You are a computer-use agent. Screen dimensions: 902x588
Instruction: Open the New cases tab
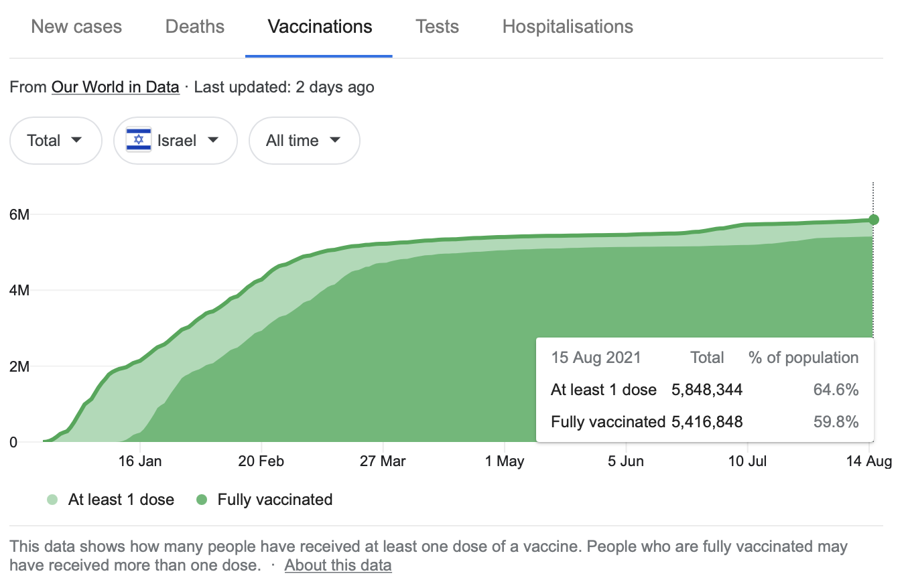[76, 27]
